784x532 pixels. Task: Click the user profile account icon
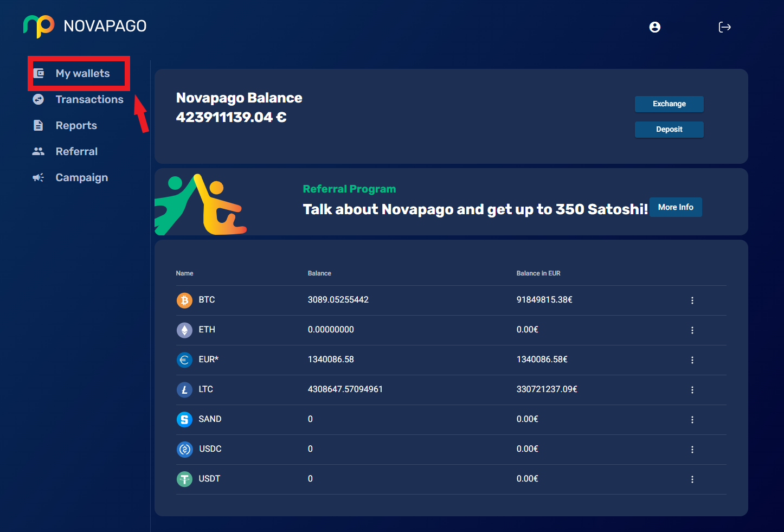[x=654, y=27]
